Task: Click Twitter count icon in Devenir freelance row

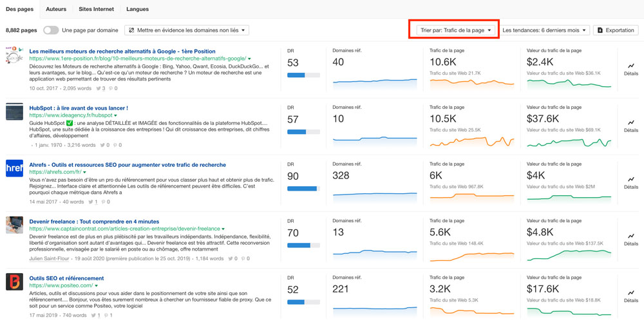Action: pyautogui.click(x=231, y=259)
